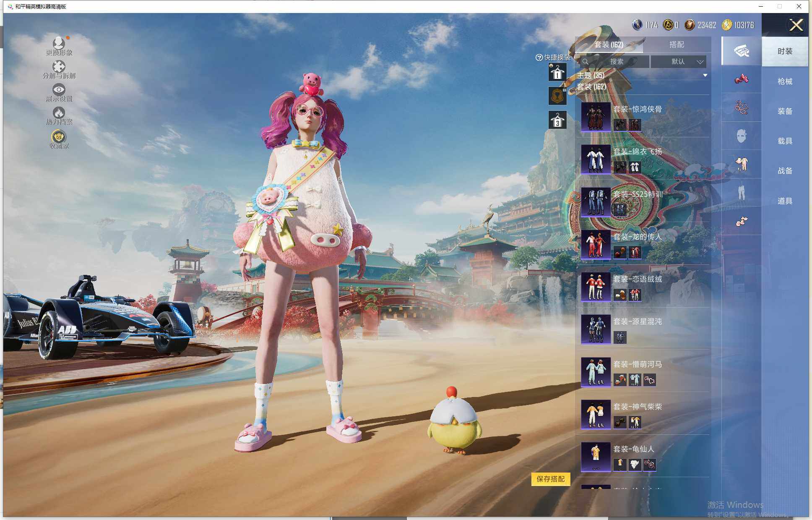Image resolution: width=812 pixels, height=520 pixels.
Task: Open the 更换形象 avatar icon
Action: (59, 43)
